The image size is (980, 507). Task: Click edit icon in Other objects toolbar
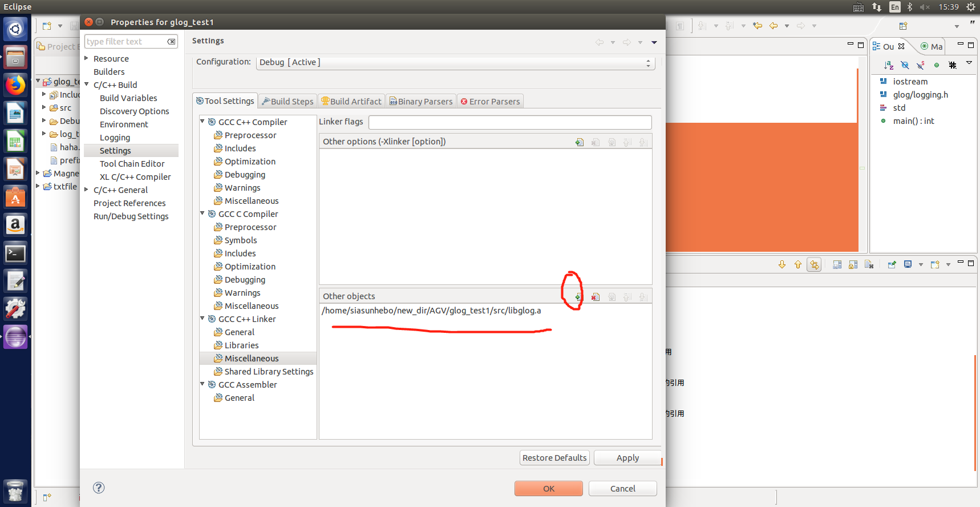(x=612, y=297)
